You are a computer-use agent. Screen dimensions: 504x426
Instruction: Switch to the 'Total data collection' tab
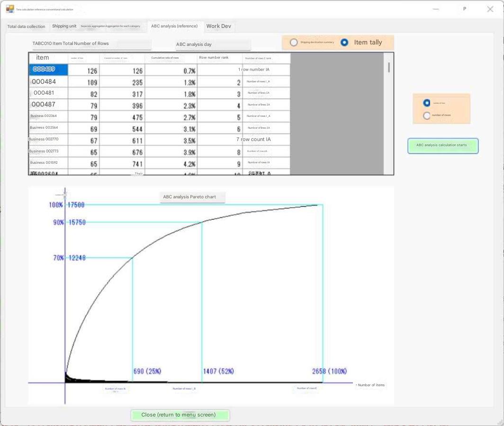tap(26, 27)
